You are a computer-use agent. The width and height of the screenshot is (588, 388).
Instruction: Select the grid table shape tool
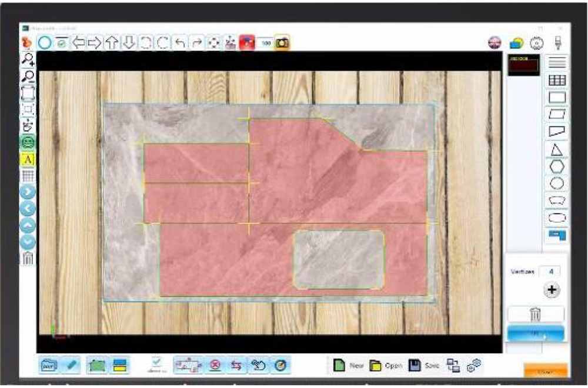click(x=556, y=80)
